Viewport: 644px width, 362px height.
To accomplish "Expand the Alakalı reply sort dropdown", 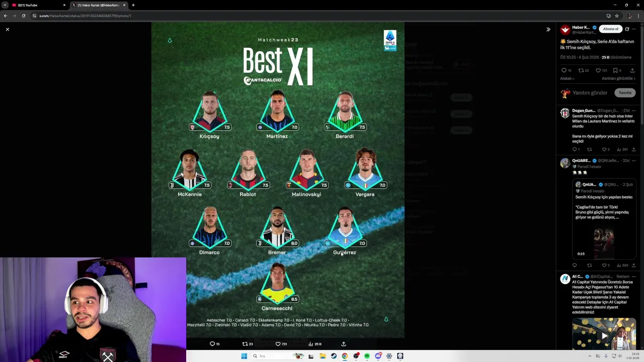I will pyautogui.click(x=567, y=78).
